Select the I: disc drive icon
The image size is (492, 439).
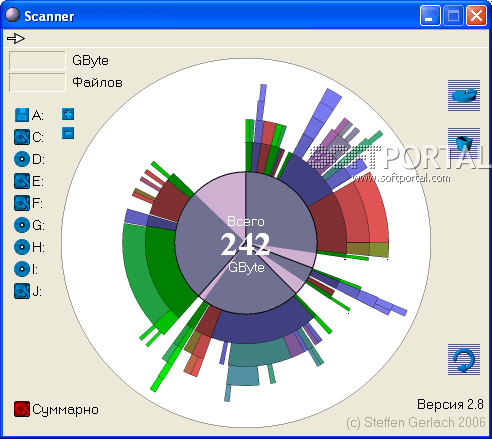(22, 269)
